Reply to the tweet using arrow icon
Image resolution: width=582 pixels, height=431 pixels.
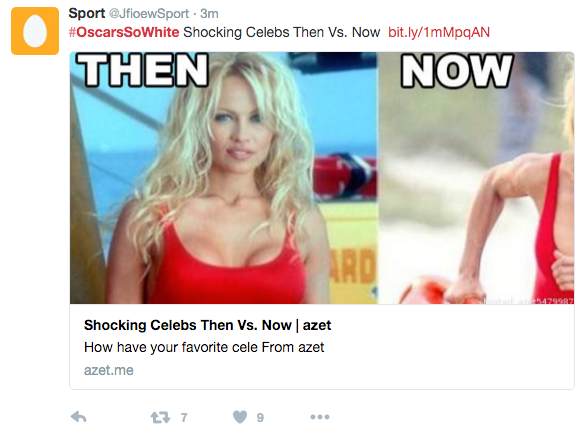point(78,417)
